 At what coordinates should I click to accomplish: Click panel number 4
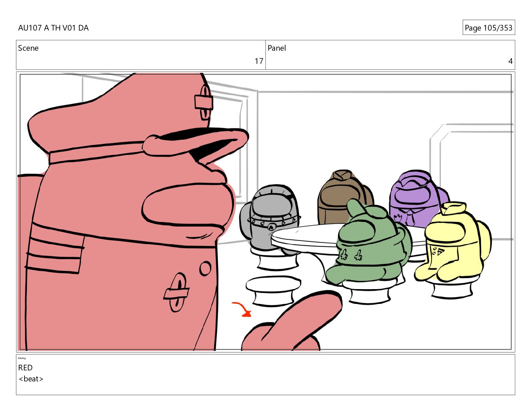click(510, 61)
